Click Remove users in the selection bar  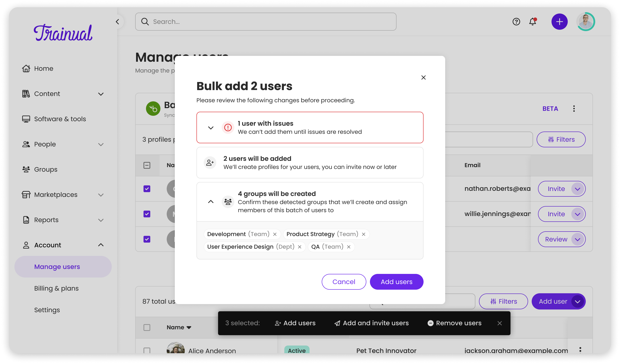point(454,323)
